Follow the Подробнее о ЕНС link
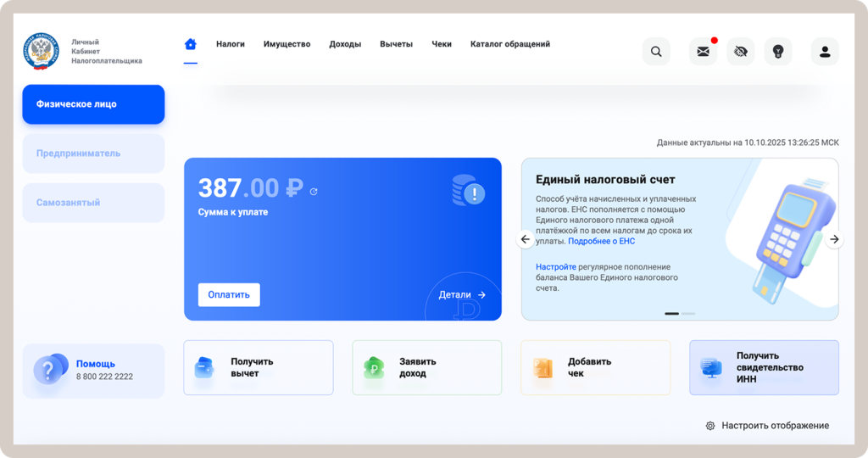Image resolution: width=868 pixels, height=458 pixels. click(601, 242)
